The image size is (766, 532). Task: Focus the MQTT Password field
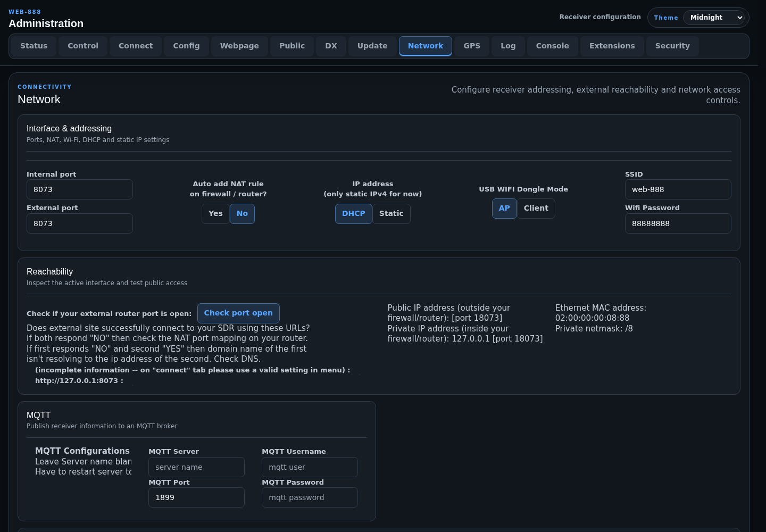tap(310, 497)
